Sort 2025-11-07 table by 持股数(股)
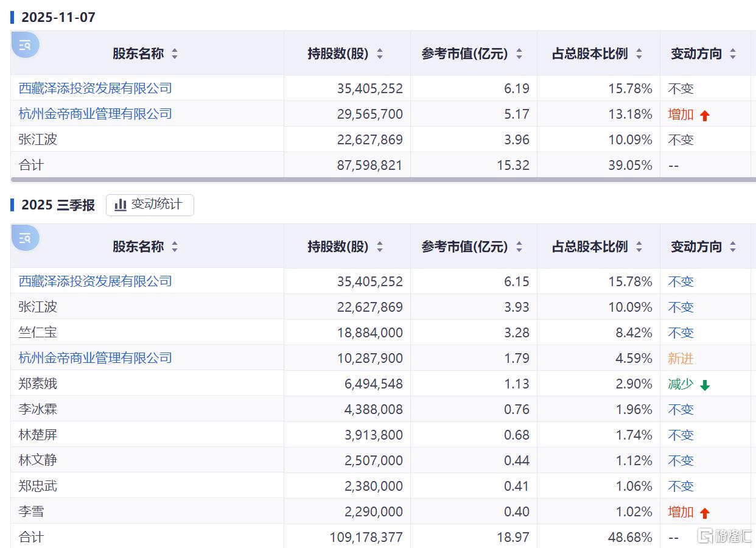756x548 pixels. pos(380,54)
